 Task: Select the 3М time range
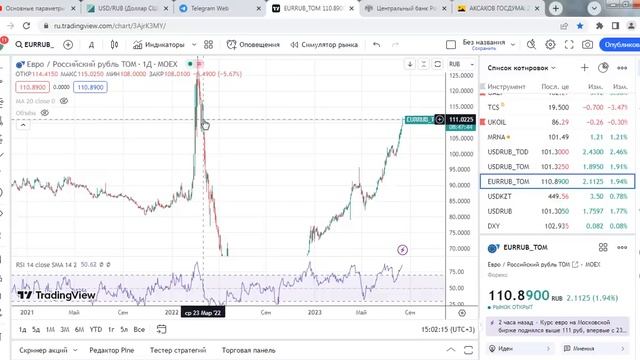point(64,329)
